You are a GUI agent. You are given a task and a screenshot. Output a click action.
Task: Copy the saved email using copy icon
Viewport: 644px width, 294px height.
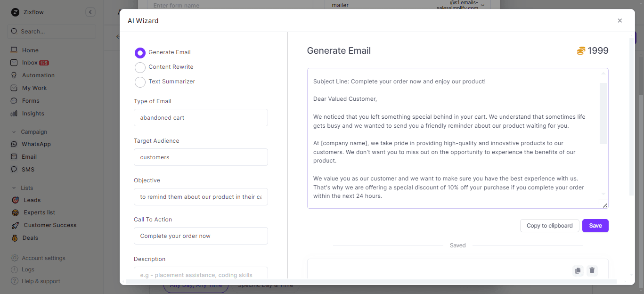tap(578, 270)
